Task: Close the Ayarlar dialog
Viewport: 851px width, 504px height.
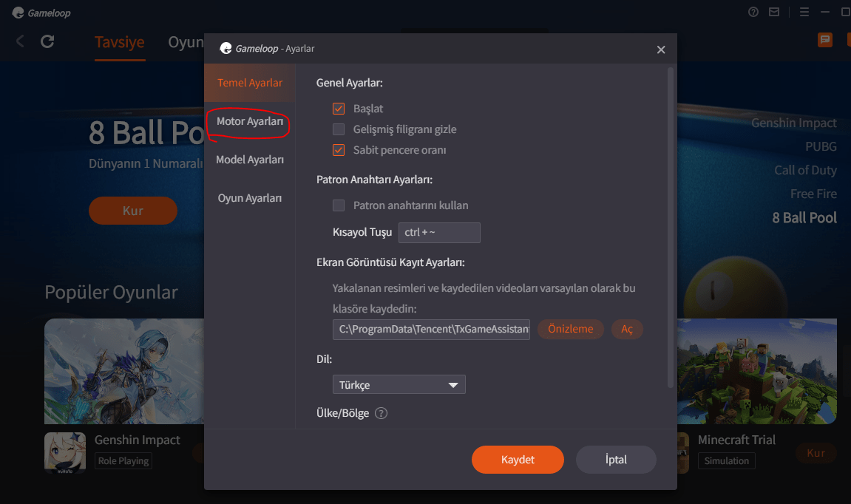Action: [x=660, y=50]
